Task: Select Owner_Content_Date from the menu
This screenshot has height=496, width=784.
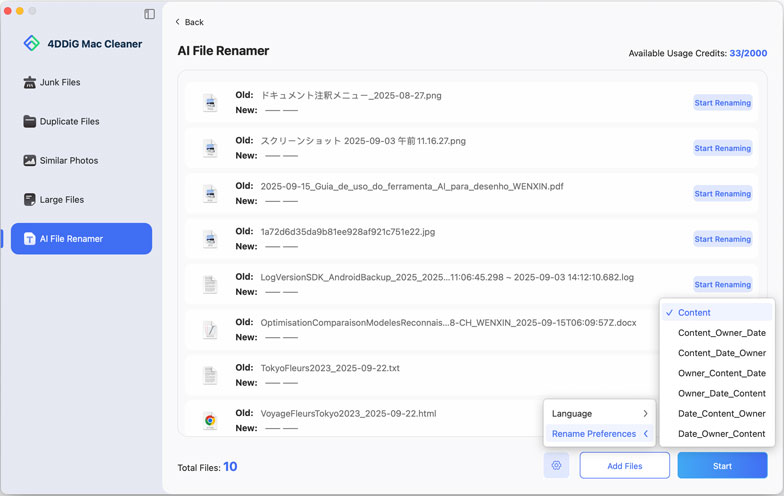Action: 721,373
